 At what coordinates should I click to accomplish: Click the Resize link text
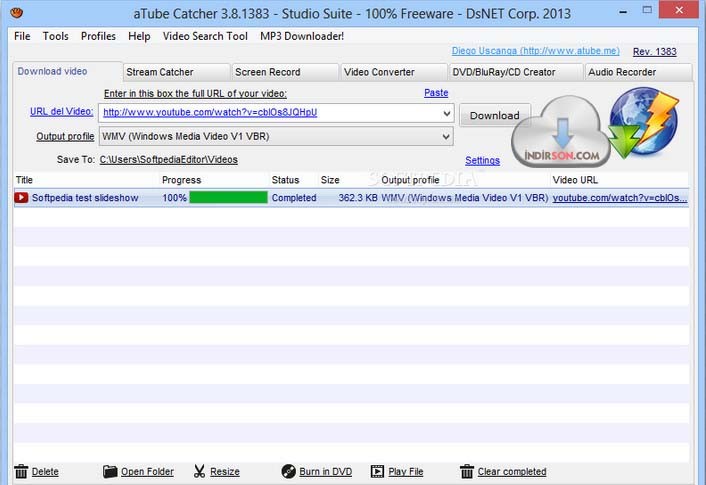[x=225, y=471]
